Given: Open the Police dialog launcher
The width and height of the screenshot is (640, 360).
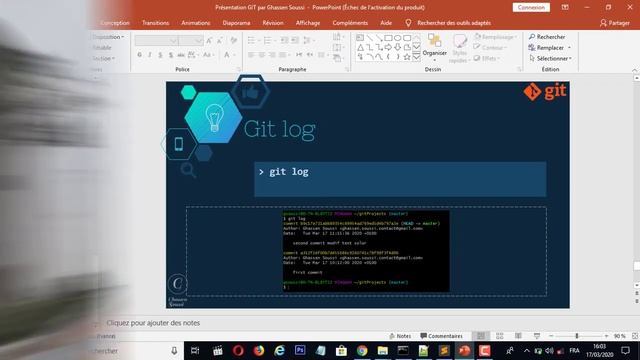Looking at the screenshot, I should (239, 69).
